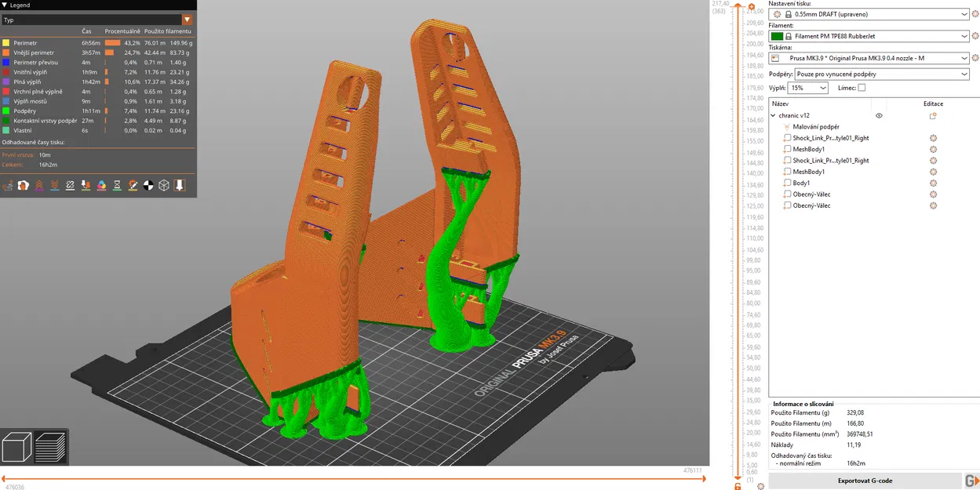Collapse the chranic v12 tree node

(773, 115)
